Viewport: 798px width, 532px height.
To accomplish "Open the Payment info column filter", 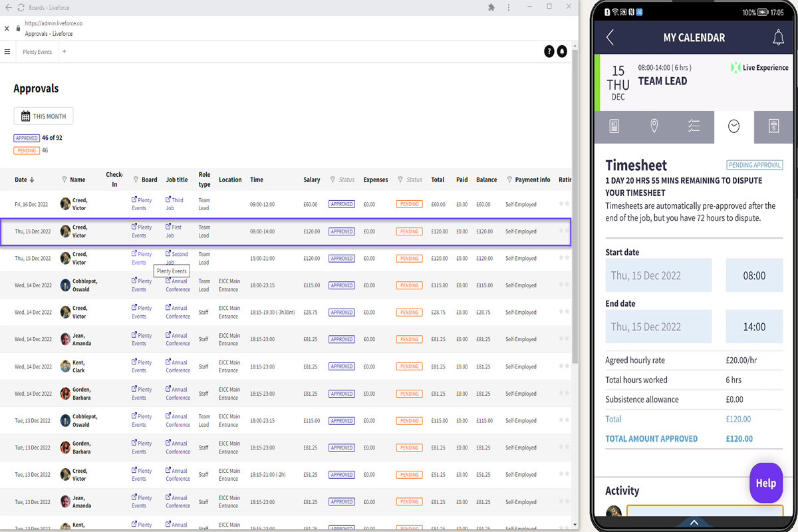I will coord(509,180).
